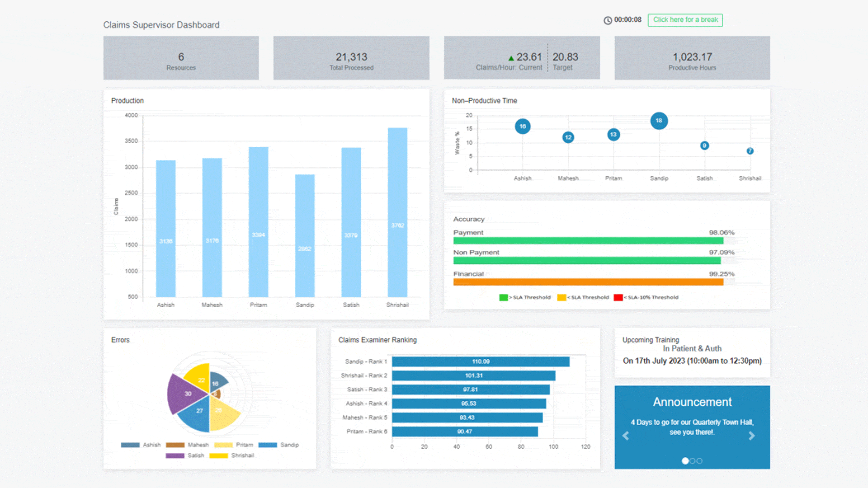This screenshot has height=488, width=868.
Task: Go to previous announcement with left arrow
Action: click(626, 436)
